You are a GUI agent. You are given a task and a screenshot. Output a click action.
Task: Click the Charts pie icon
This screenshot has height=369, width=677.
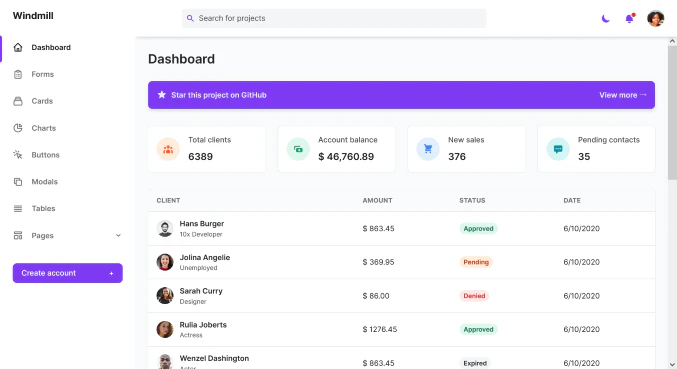tap(18, 128)
